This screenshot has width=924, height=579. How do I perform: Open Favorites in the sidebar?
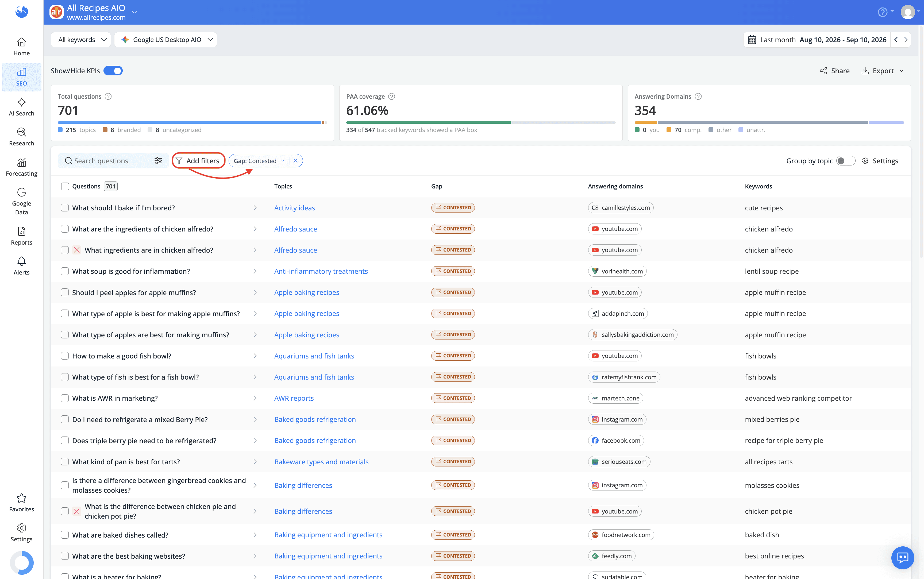pyautogui.click(x=21, y=503)
